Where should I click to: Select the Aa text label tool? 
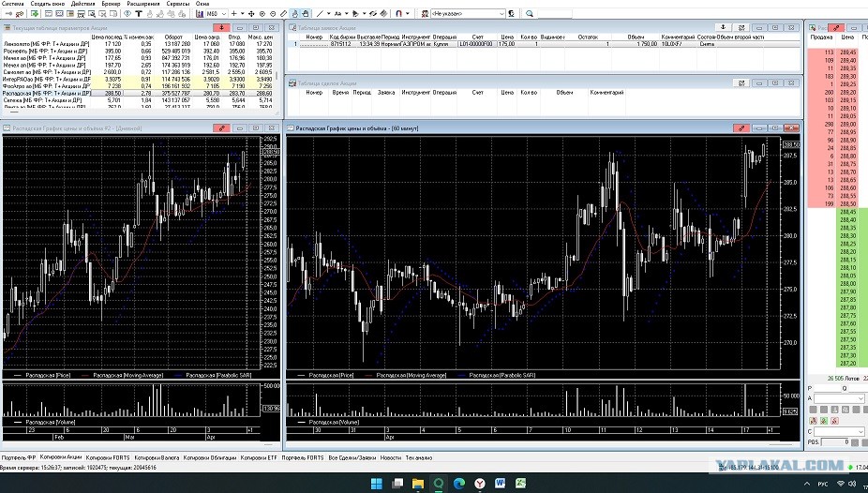coord(337,13)
